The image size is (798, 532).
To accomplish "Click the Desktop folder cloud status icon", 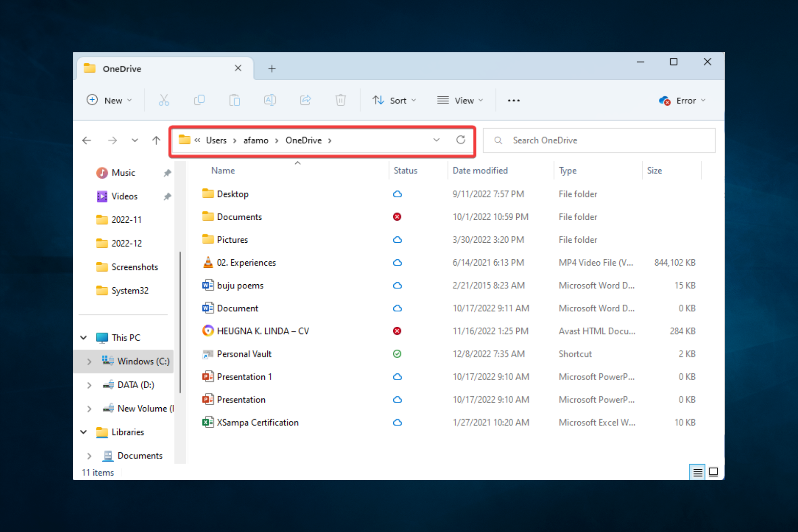I will tap(397, 194).
